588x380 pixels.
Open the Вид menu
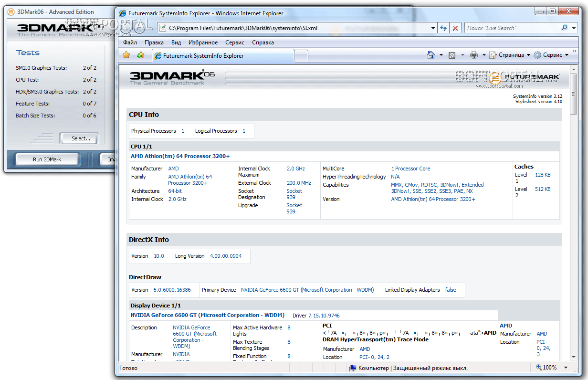point(176,42)
